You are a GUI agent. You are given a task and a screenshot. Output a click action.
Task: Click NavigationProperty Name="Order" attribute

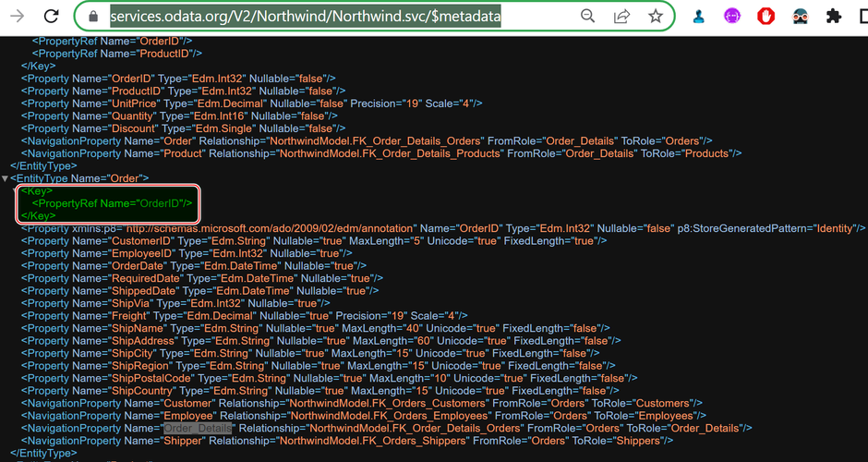[x=160, y=140]
